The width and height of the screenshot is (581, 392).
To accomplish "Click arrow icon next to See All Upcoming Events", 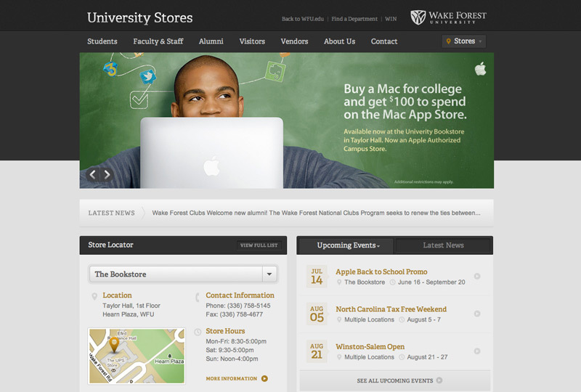I will tap(439, 380).
